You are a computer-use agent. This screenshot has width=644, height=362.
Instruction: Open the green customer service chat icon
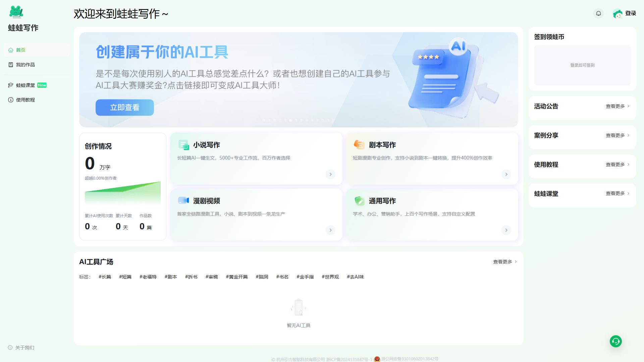(615, 341)
